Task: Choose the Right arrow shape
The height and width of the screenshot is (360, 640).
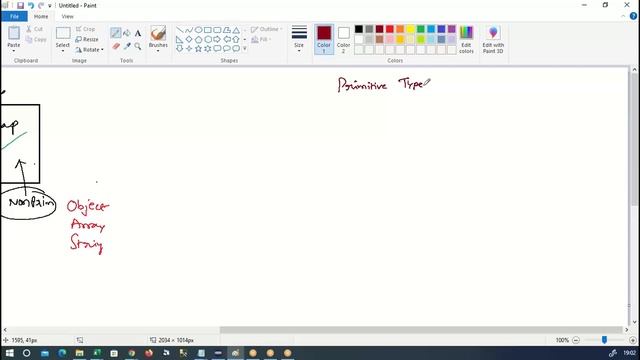Action: click(217, 39)
